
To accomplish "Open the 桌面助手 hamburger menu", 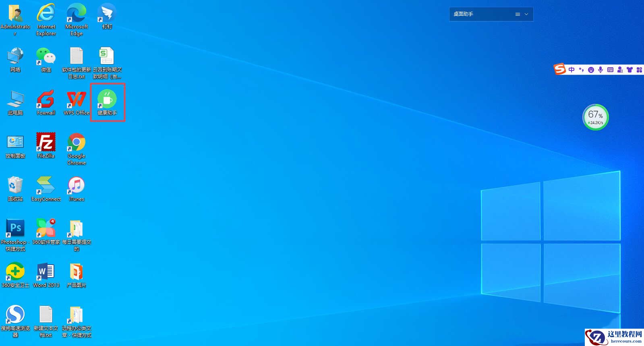I will tap(518, 14).
